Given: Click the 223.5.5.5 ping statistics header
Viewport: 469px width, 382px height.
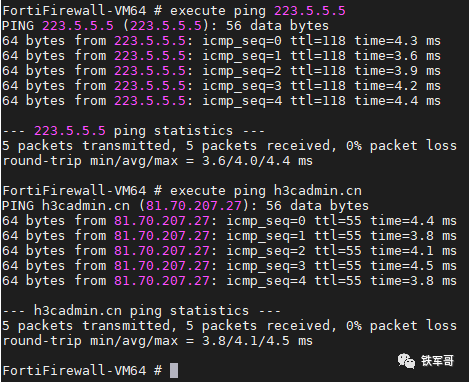Looking at the screenshot, I should coord(133,131).
